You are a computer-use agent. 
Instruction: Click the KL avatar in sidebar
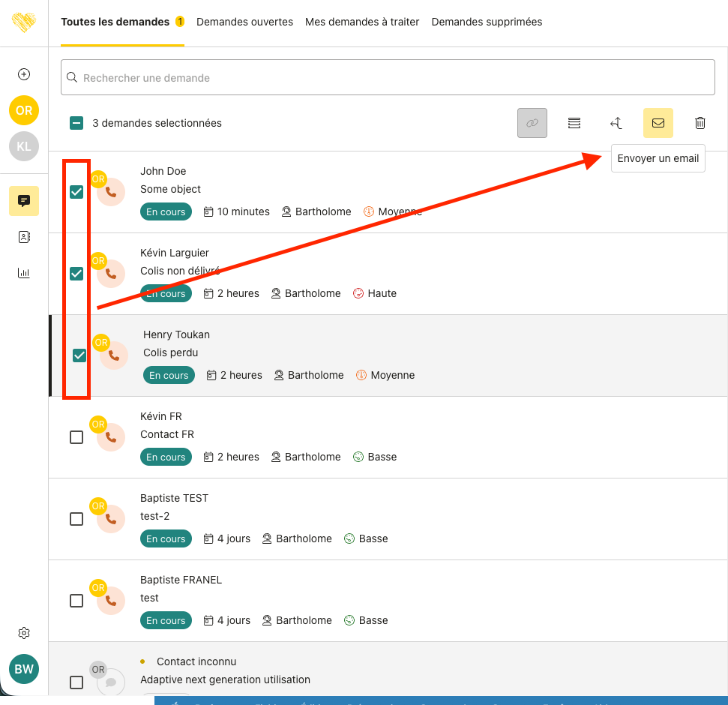pyautogui.click(x=24, y=146)
